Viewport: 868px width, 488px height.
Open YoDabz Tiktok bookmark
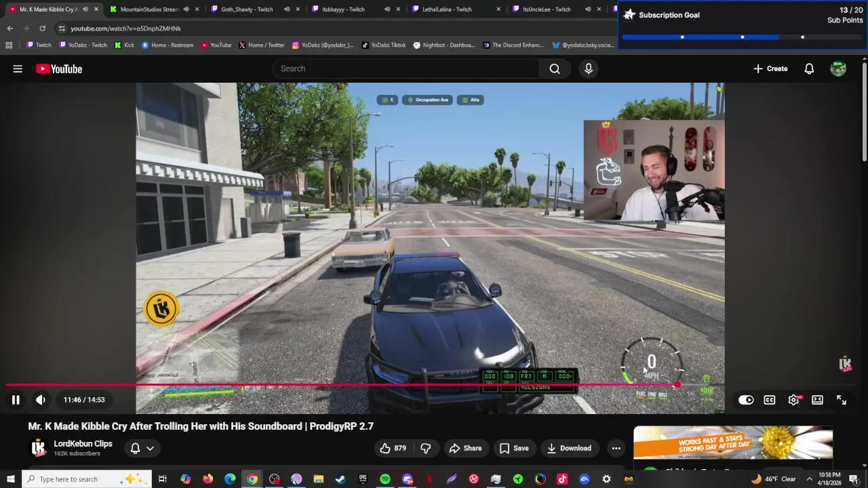click(x=384, y=45)
